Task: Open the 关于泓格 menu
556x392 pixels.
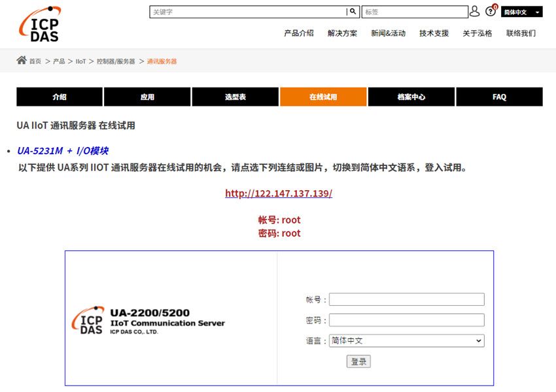Action: coord(478,33)
